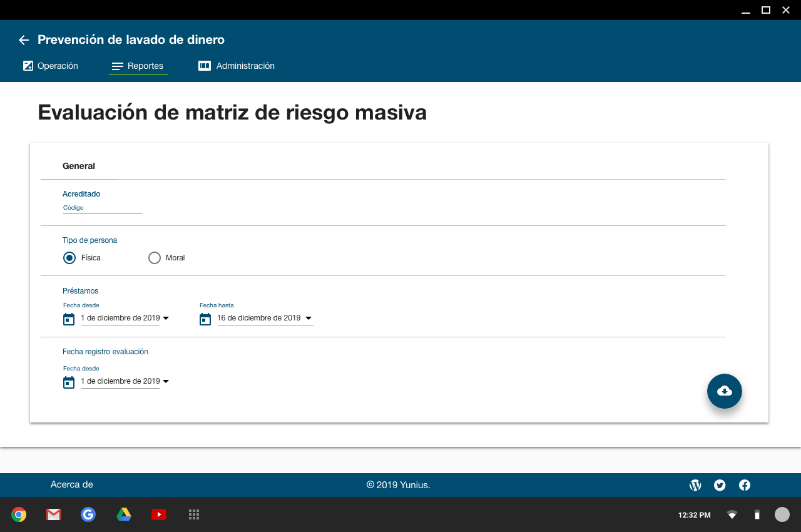Open the Operación menu

51,66
